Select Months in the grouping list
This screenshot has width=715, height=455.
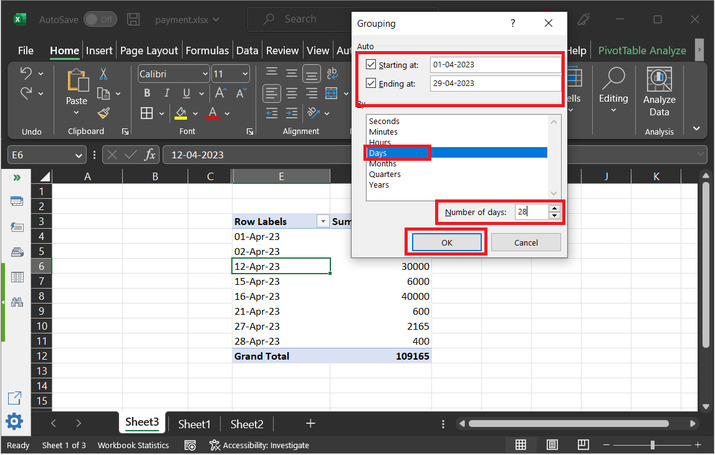(x=383, y=163)
